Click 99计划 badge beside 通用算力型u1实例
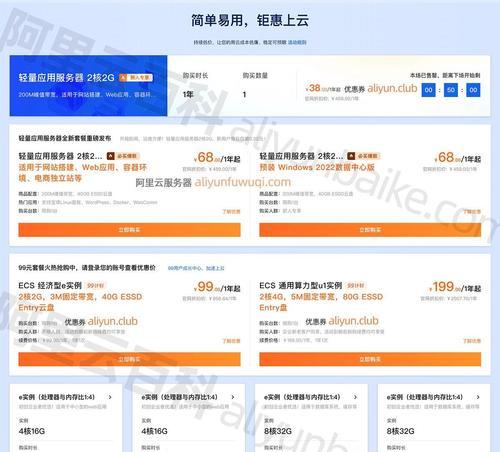 click(356, 286)
